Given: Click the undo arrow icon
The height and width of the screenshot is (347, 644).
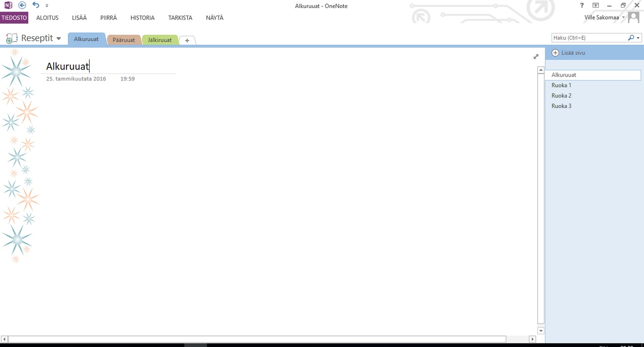Looking at the screenshot, I should (36, 5).
